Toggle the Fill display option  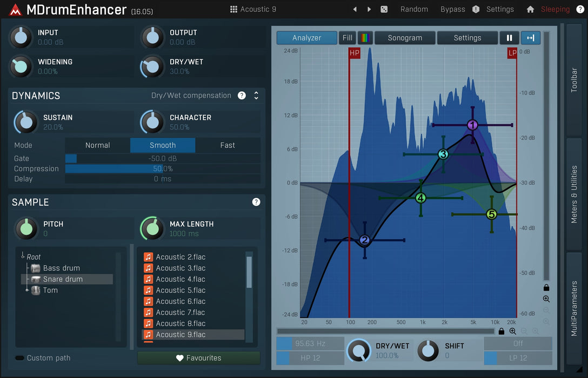[348, 38]
